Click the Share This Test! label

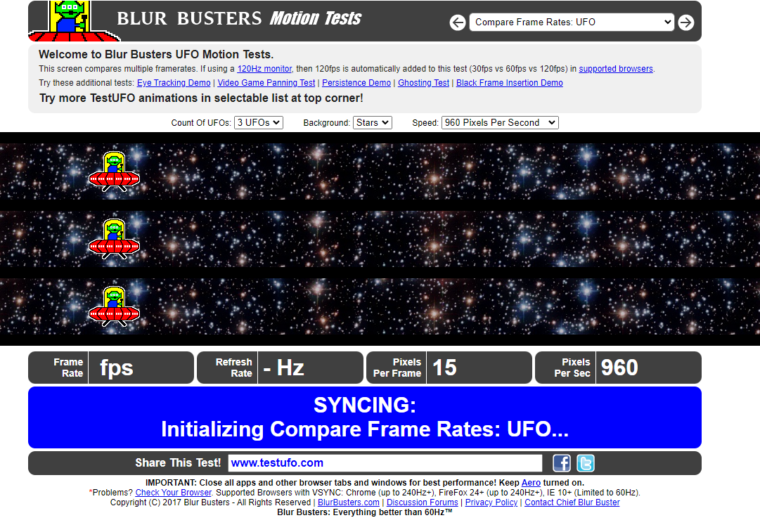(178, 463)
